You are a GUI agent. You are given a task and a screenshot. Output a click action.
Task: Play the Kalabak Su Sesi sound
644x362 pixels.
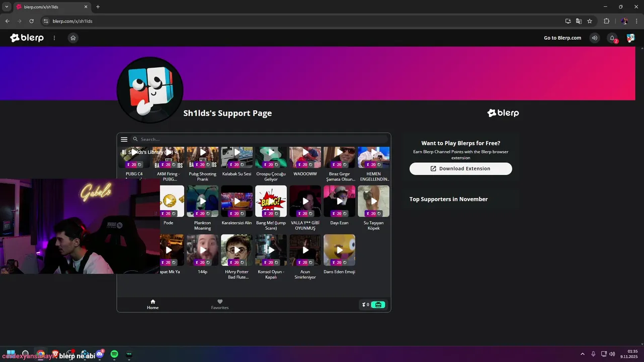[237, 152]
